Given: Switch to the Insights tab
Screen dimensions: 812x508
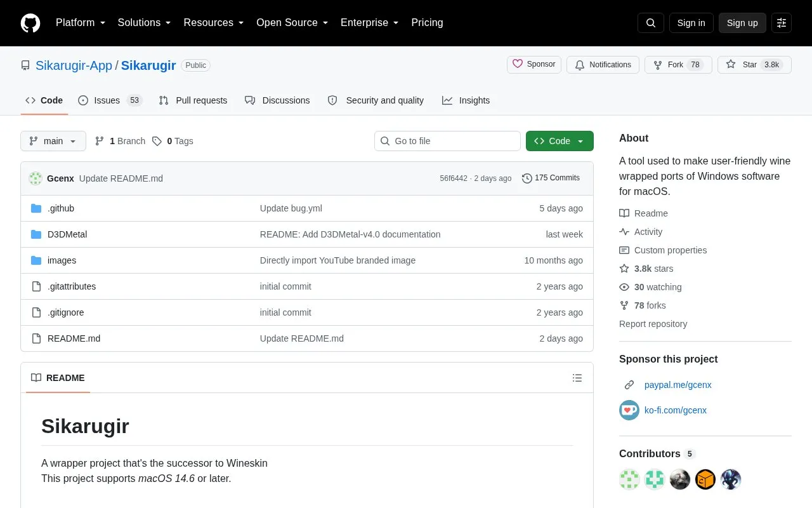Looking at the screenshot, I should [x=466, y=100].
